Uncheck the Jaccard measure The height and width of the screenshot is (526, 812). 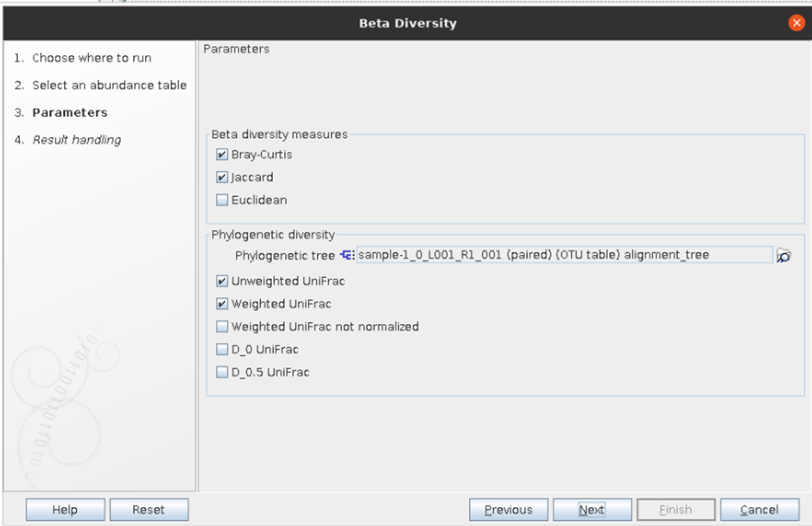[x=222, y=177]
